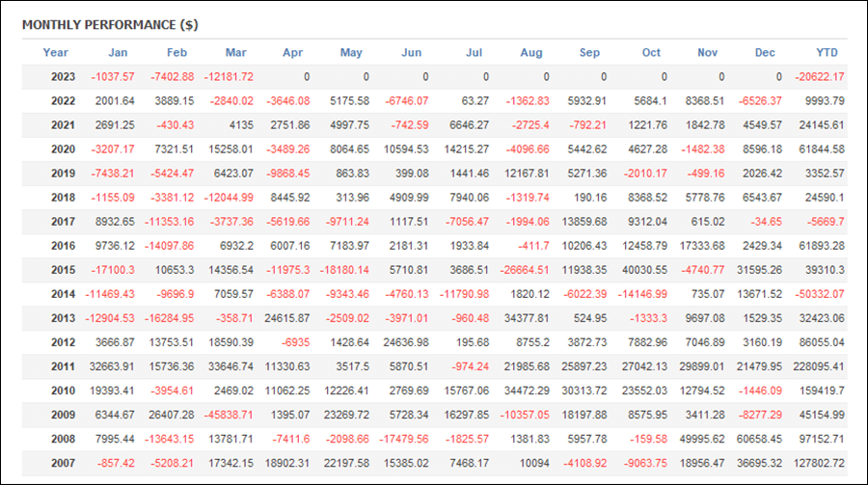Image resolution: width=868 pixels, height=485 pixels.
Task: Click the 2015 row year label
Action: pos(63,270)
